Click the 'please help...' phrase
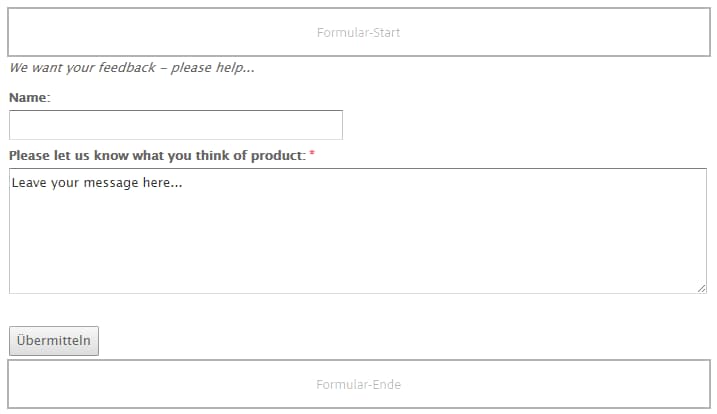 pos(213,68)
